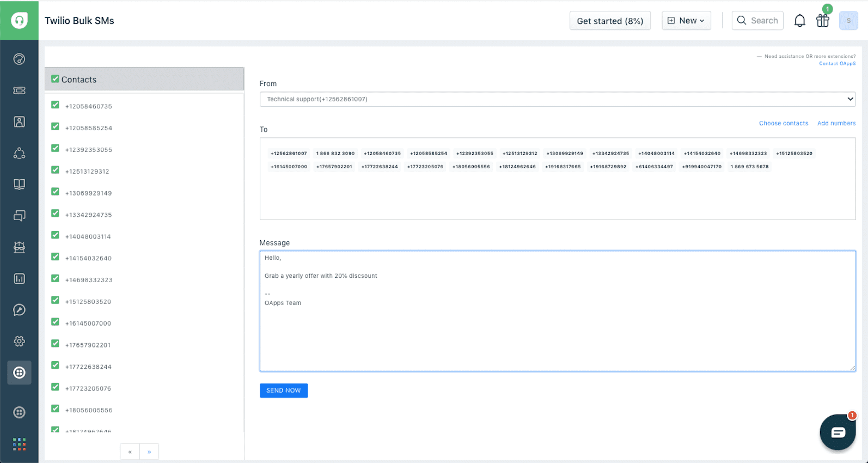Select the highlighted Twilio app icon in sidebar
Viewport: 868px width, 463px height.
pyautogui.click(x=19, y=373)
